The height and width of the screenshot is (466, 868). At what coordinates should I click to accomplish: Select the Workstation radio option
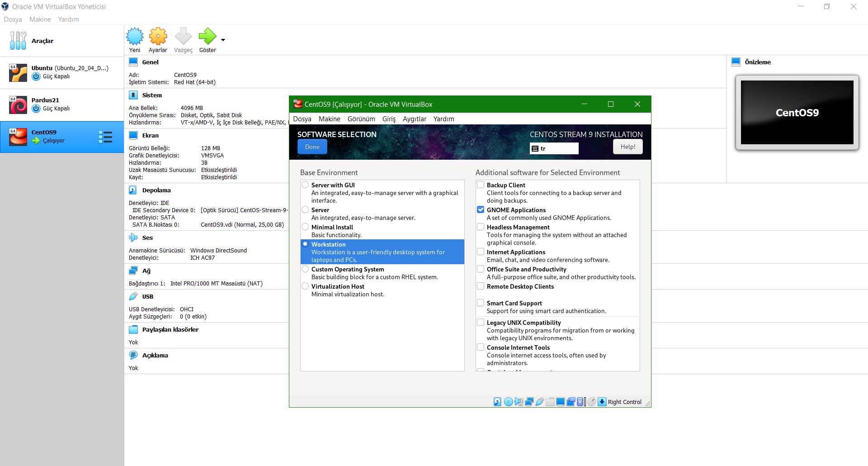tap(306, 244)
